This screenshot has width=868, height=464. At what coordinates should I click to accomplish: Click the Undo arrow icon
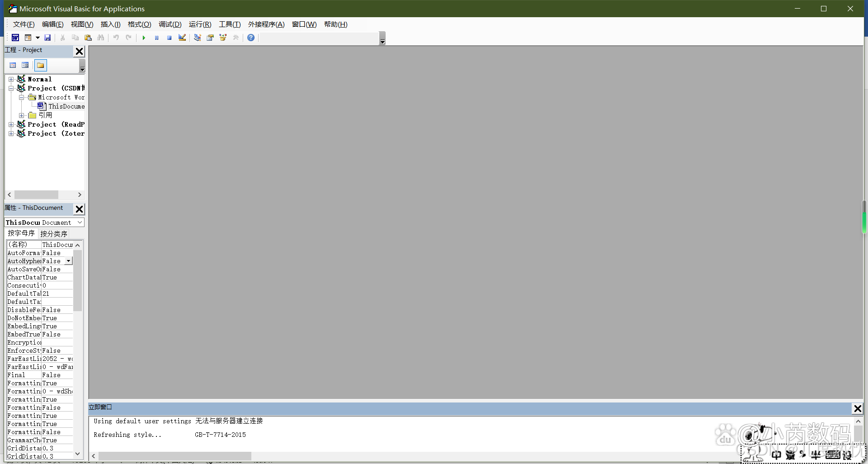[x=116, y=38]
